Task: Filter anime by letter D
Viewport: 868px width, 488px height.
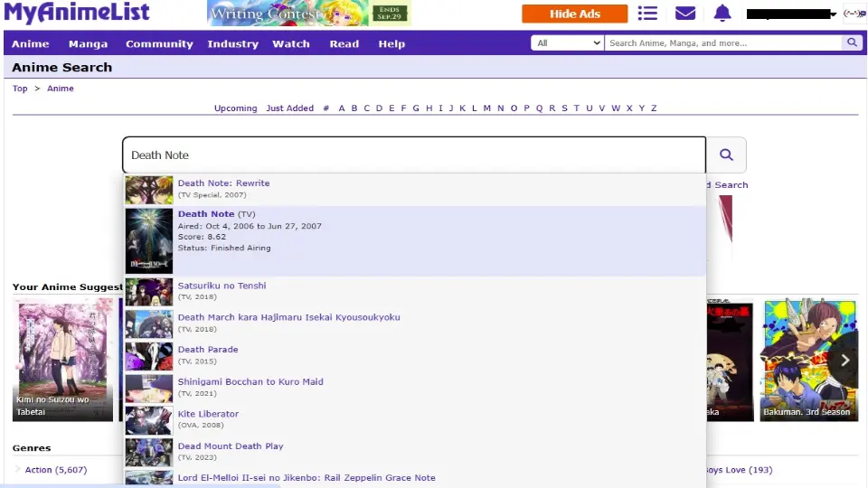Action: click(x=379, y=108)
